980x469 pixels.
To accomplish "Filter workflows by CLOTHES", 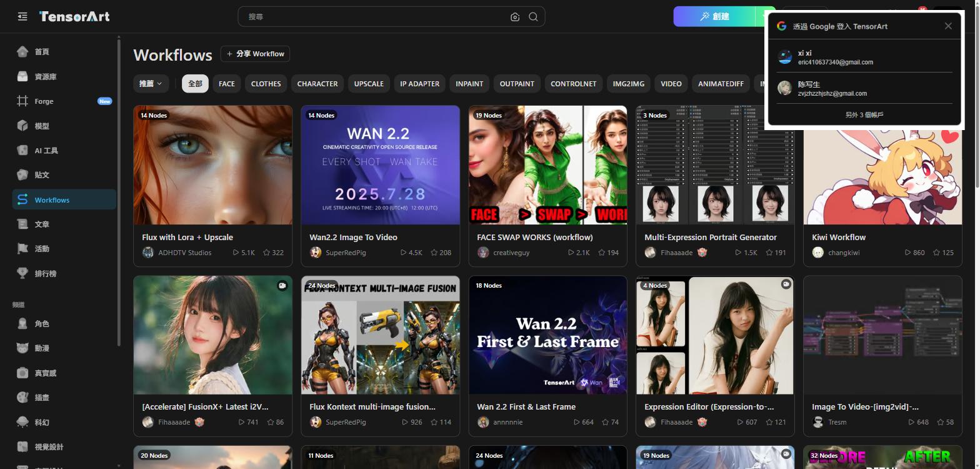I will [266, 83].
